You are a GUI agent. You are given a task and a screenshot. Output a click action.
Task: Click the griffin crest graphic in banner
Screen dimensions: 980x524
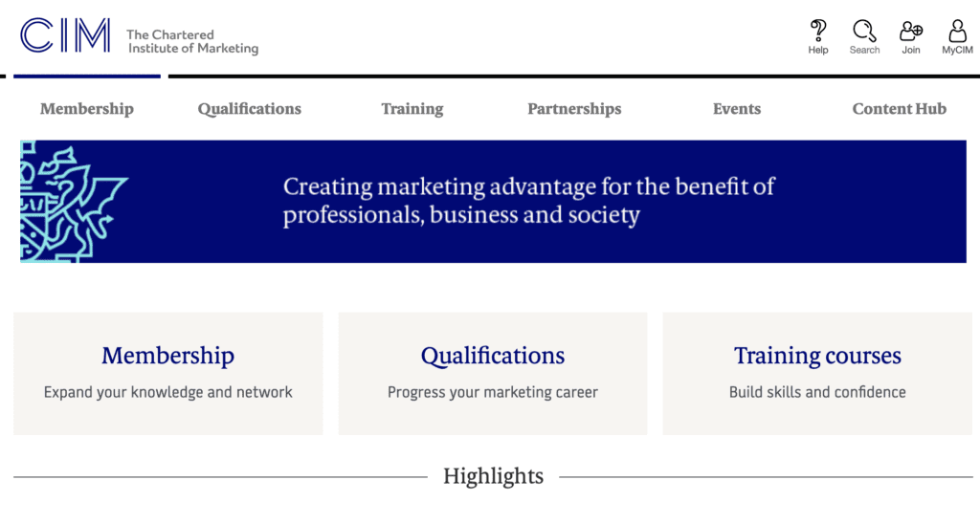pyautogui.click(x=73, y=202)
